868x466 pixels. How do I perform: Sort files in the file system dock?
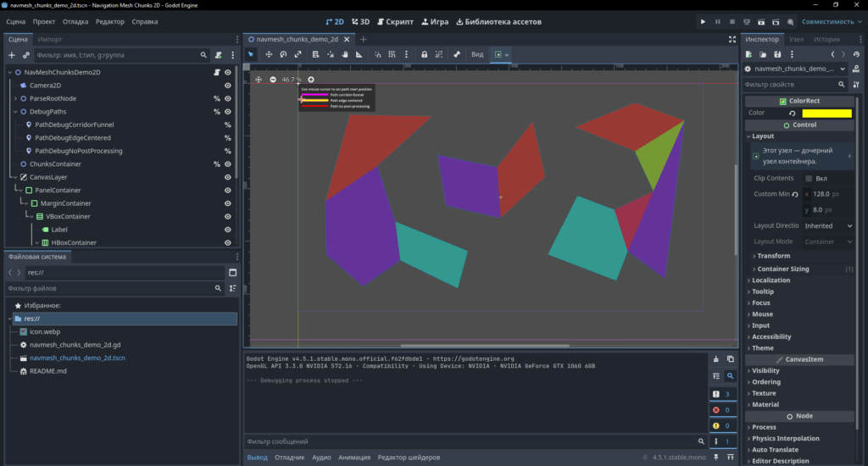click(232, 288)
